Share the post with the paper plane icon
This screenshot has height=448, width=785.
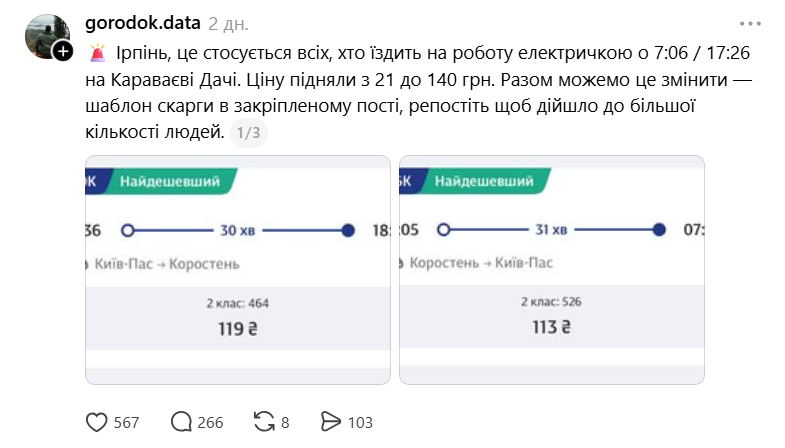[x=330, y=421]
